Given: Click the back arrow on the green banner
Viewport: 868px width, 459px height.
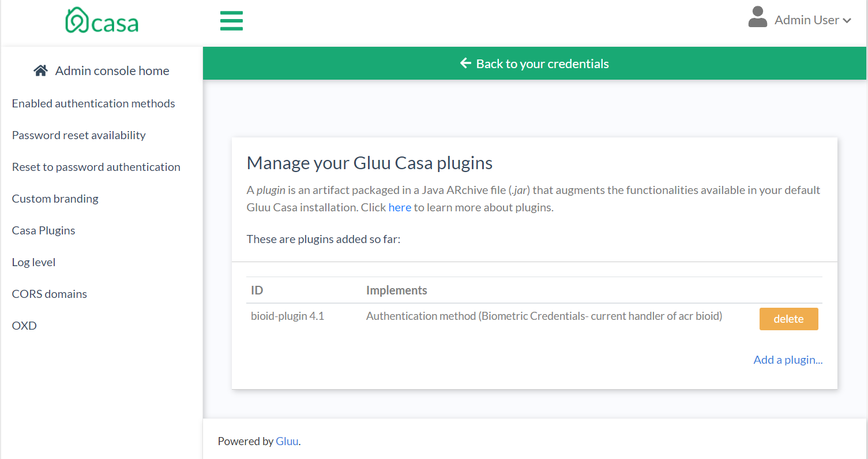Looking at the screenshot, I should (x=465, y=64).
